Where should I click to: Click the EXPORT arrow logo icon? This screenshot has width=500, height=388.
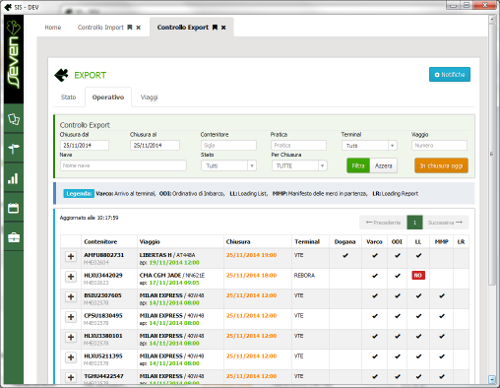point(61,75)
